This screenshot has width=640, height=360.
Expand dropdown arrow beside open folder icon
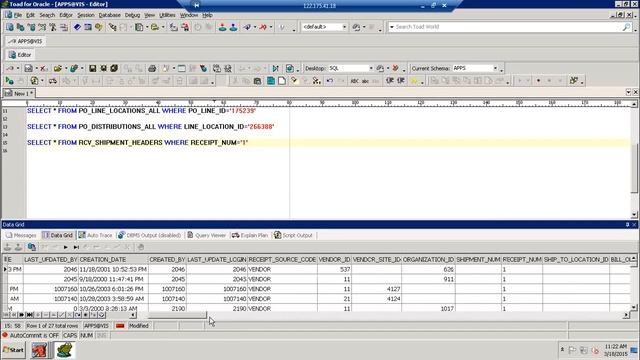coord(66,68)
